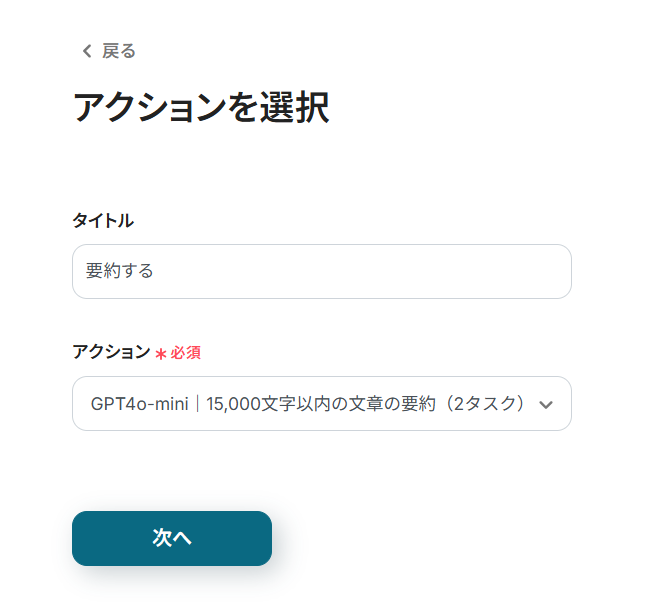Viewport: 648px width, 607px height.
Task: Focus the タイトル input containing 要約する
Action: click(321, 271)
